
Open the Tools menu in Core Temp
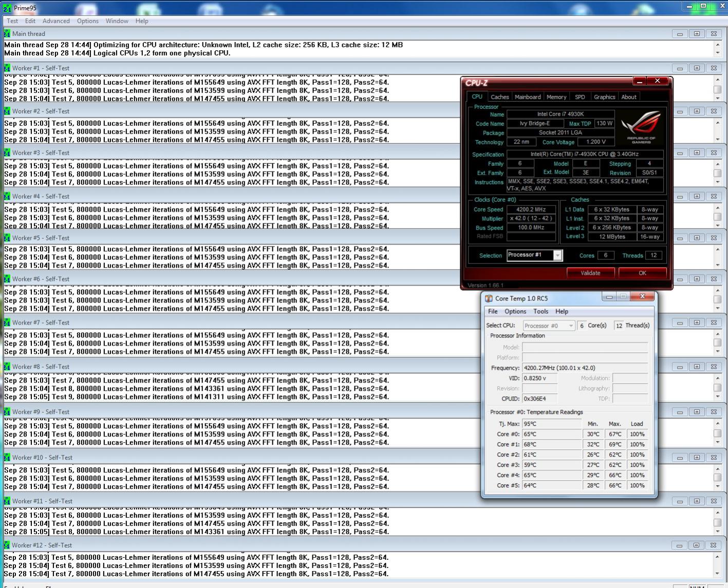pyautogui.click(x=540, y=311)
